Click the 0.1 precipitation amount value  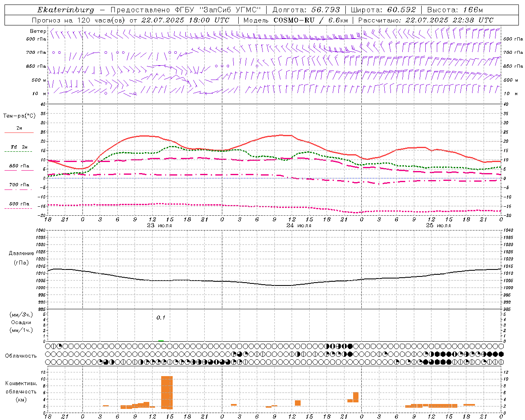(x=161, y=317)
